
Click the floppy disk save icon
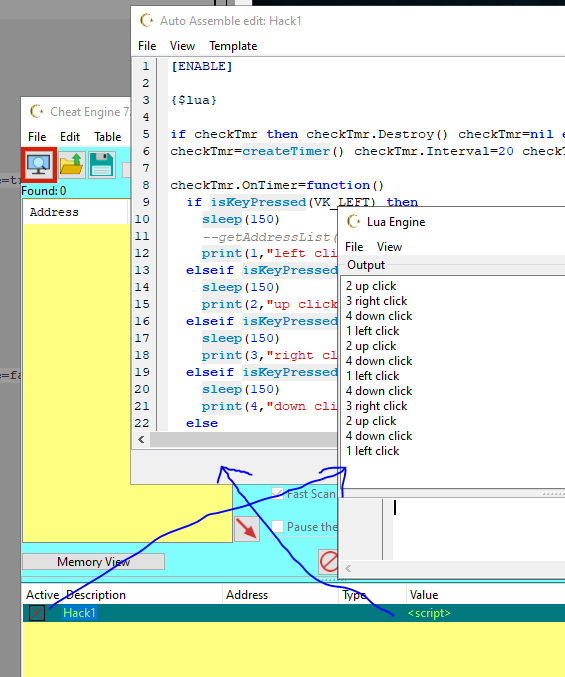102,165
